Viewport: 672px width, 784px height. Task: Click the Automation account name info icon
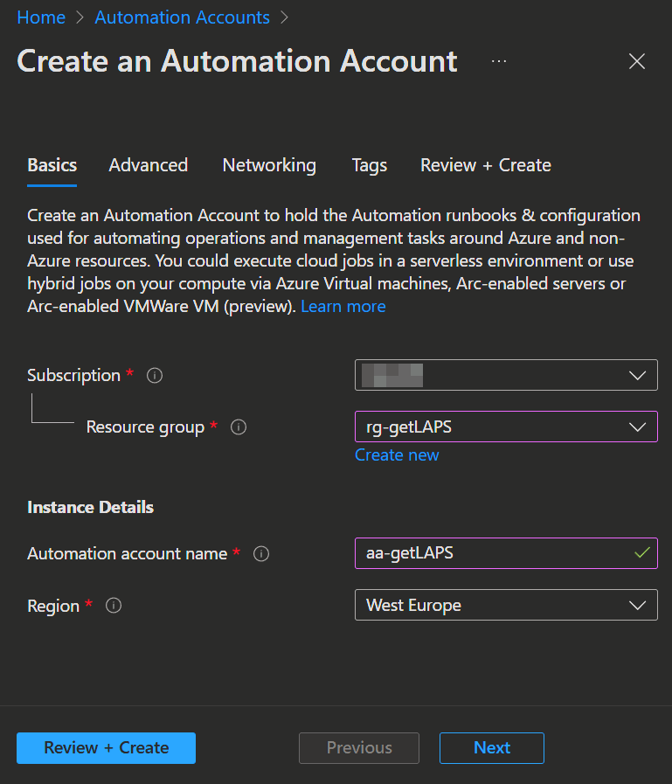(x=260, y=554)
